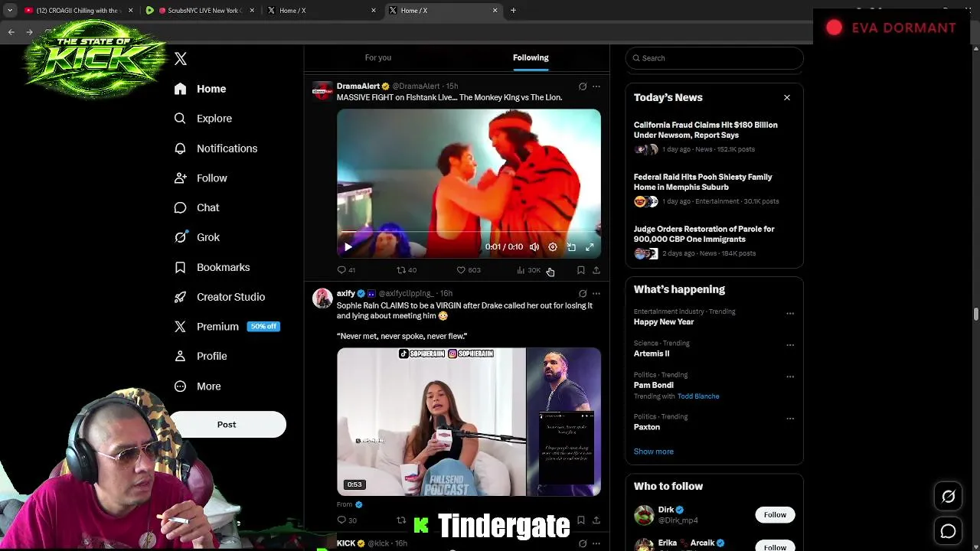Open Artemis II trend
980x551 pixels.
coord(652,354)
